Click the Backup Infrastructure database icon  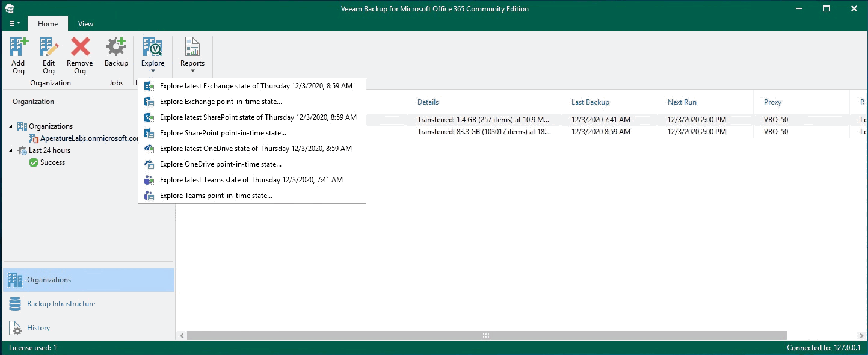15,304
